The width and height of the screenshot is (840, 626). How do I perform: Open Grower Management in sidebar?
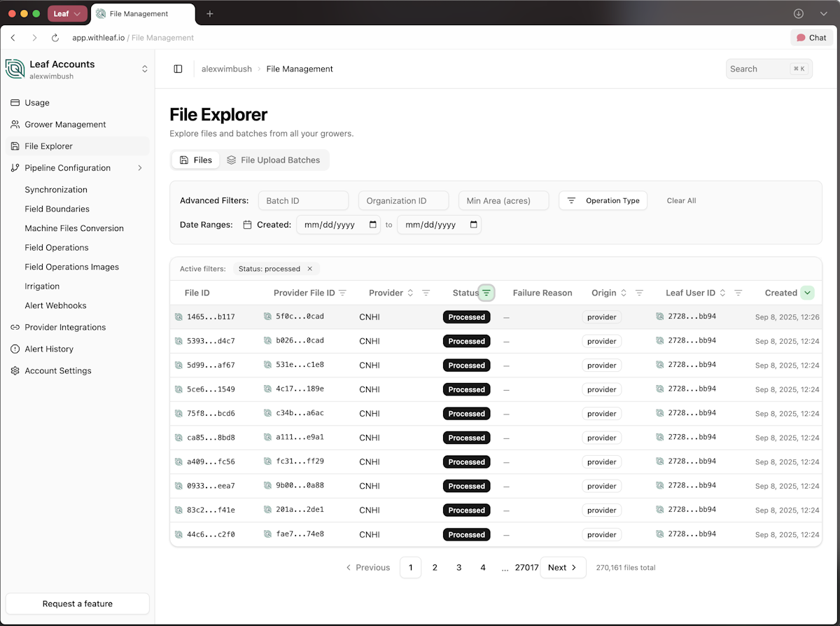pyautogui.click(x=65, y=125)
